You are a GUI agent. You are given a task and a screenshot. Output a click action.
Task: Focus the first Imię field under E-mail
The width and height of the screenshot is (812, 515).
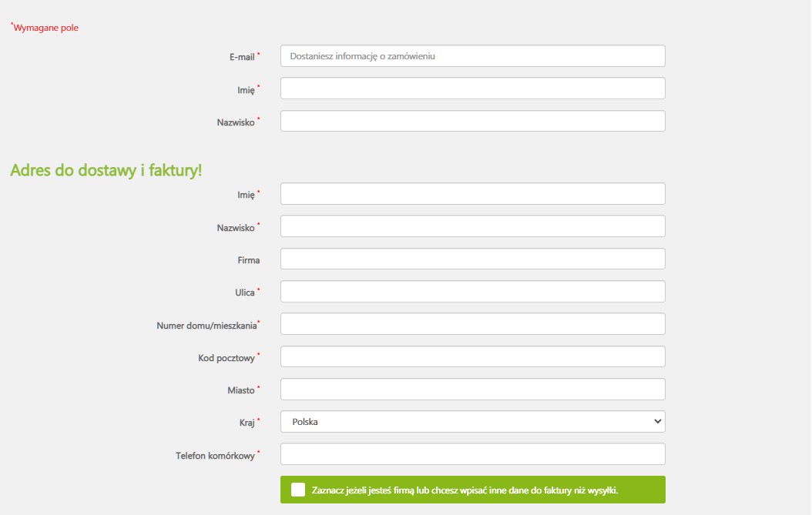(473, 89)
